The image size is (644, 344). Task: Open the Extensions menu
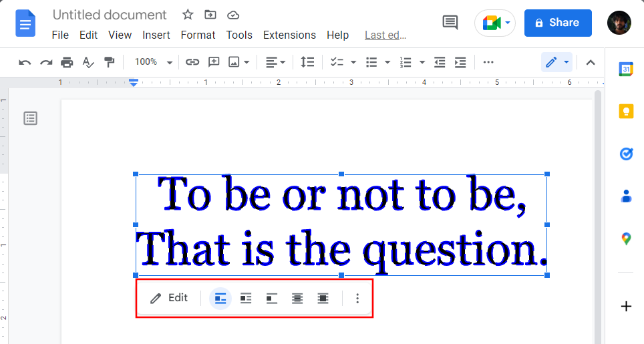(289, 35)
